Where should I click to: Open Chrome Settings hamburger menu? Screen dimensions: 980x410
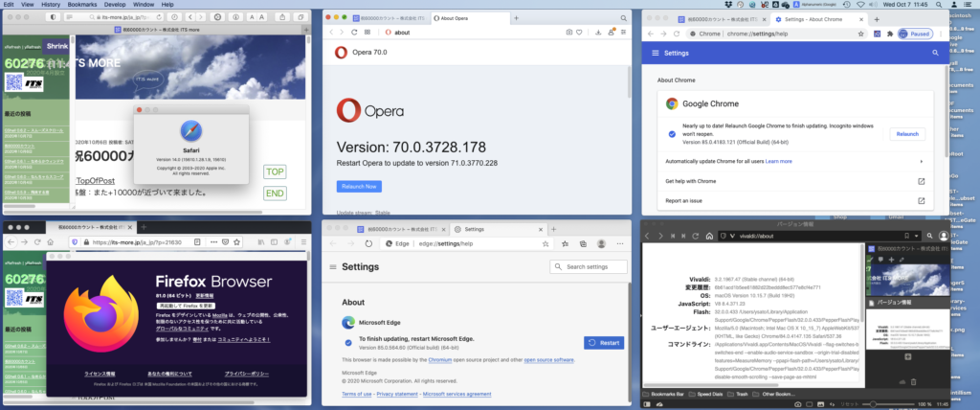pos(656,55)
